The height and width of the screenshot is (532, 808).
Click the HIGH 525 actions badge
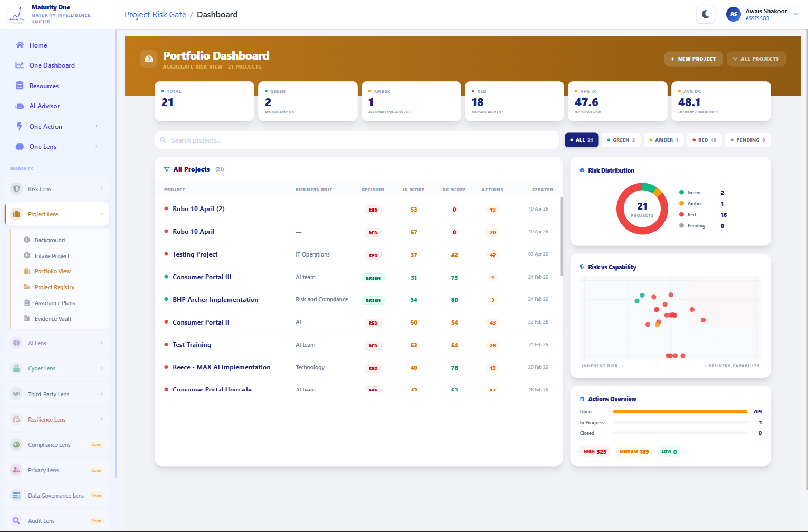pyautogui.click(x=595, y=451)
